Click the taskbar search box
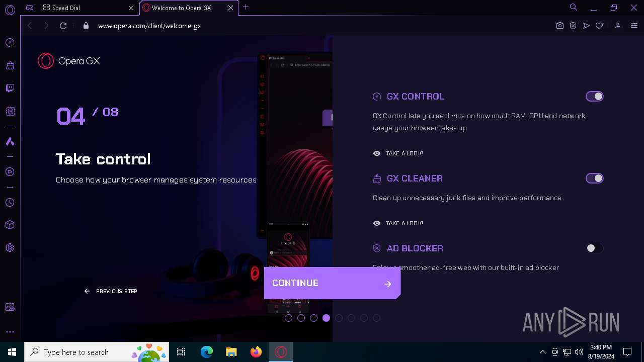644x362 pixels. [97, 352]
